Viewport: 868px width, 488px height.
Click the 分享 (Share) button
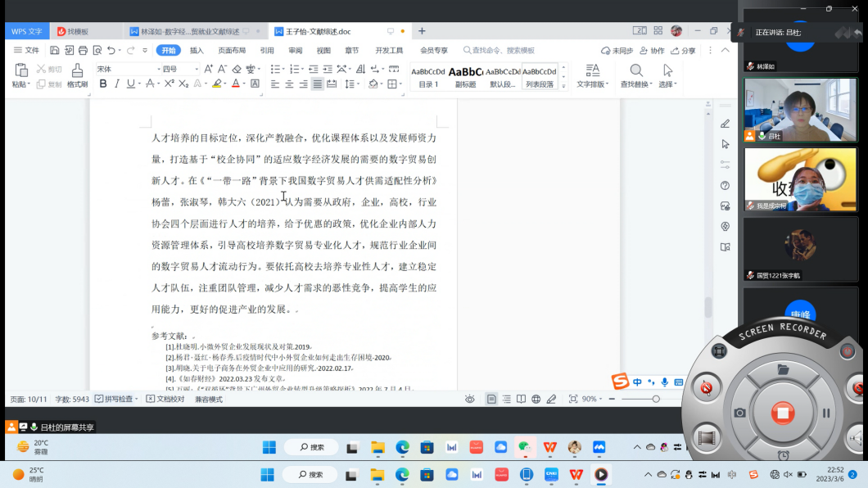683,50
